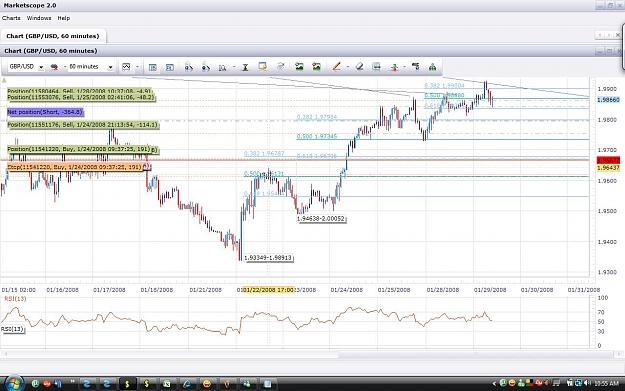The height and width of the screenshot is (391, 625).
Task: Click the tab strip scroll-left arrow
Action: point(599,35)
